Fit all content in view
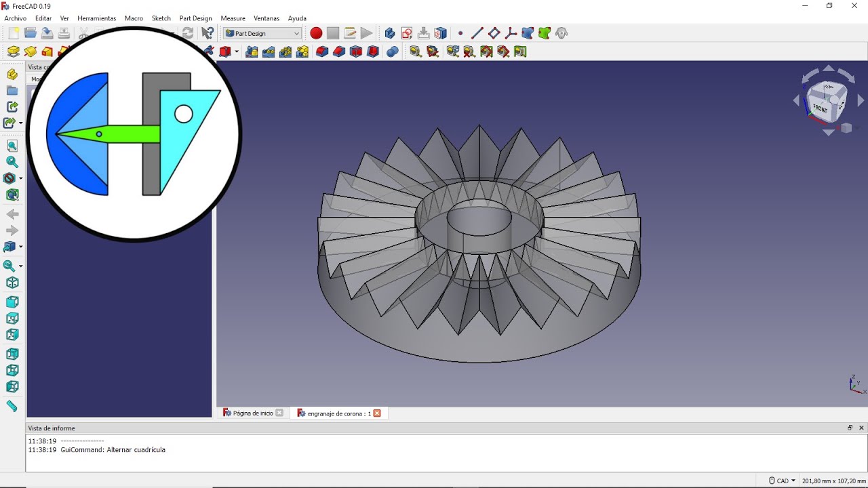 (12, 146)
